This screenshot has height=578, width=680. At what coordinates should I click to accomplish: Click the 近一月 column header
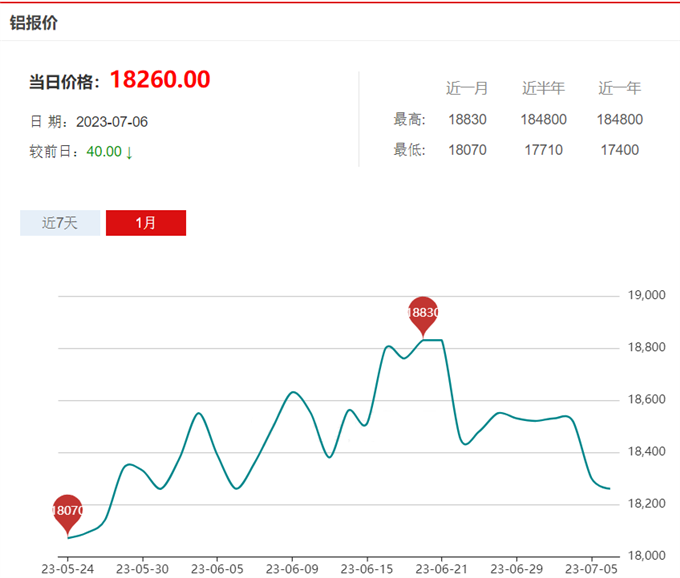[467, 88]
